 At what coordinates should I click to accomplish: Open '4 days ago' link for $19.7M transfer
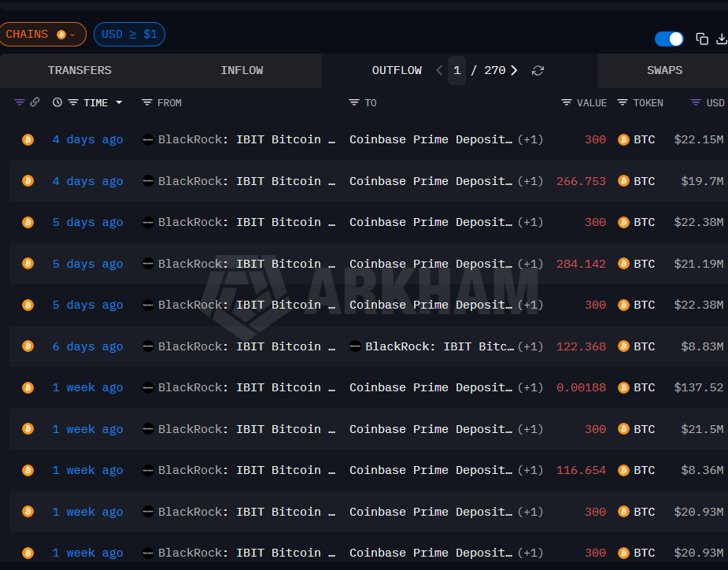(x=87, y=181)
